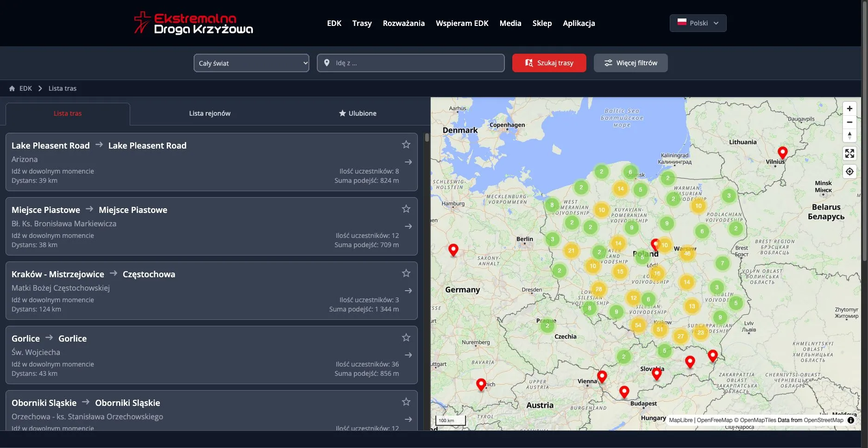Image resolution: width=868 pixels, height=448 pixels.
Task: Click the cluster 51 at Kraków
Action: pyautogui.click(x=660, y=330)
